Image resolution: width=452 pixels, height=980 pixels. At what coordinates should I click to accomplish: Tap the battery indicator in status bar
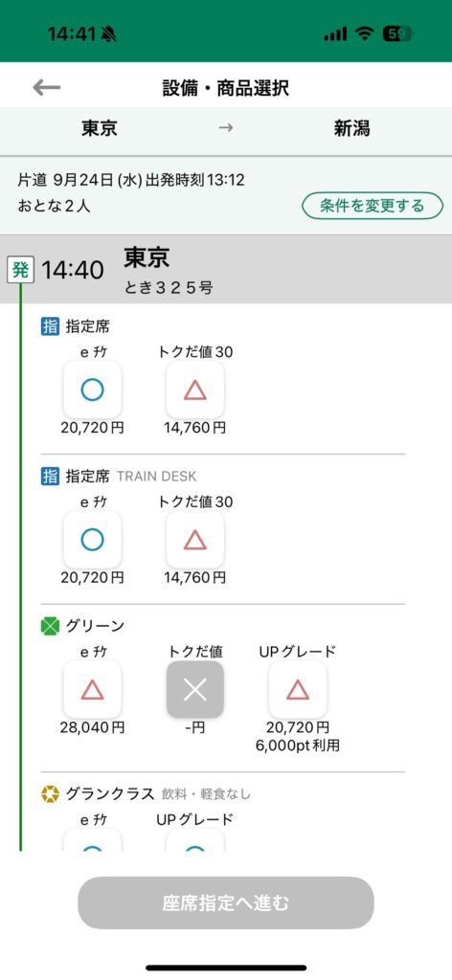coord(399,34)
